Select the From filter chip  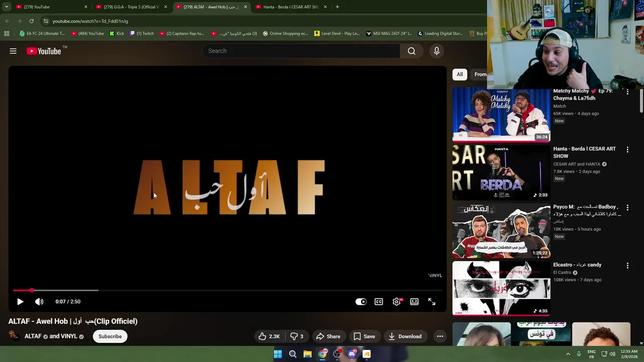(479, 74)
